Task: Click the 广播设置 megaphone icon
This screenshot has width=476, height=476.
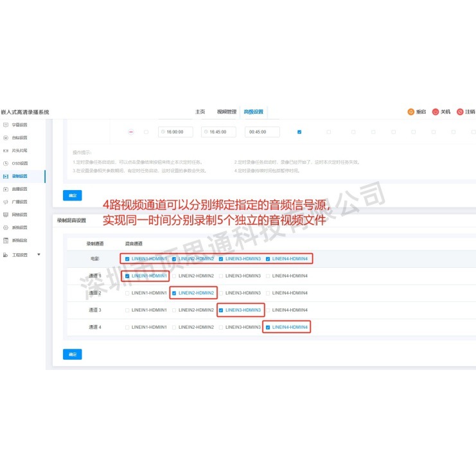Action: tap(6, 202)
